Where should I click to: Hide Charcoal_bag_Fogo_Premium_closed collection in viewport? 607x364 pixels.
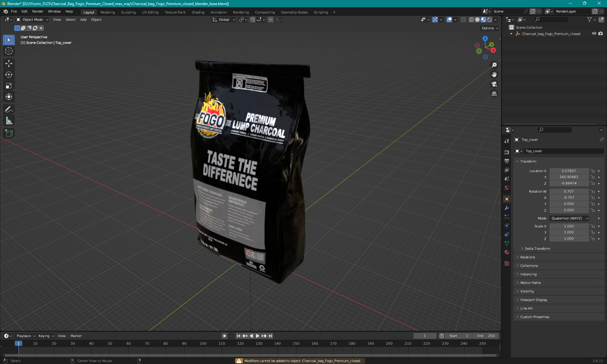594,33
